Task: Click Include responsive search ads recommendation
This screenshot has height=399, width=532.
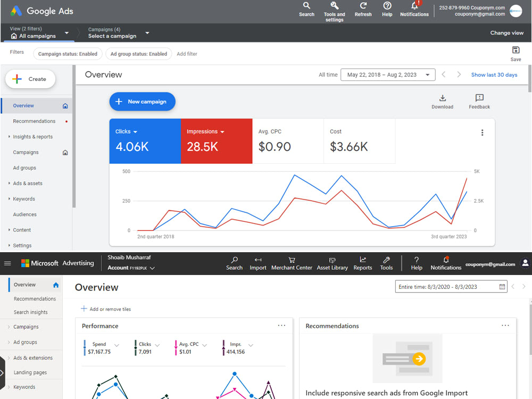Action: (386, 393)
